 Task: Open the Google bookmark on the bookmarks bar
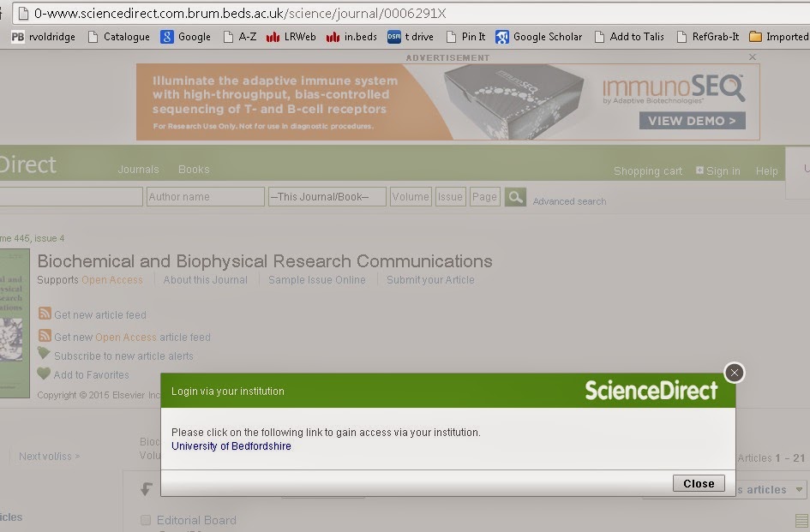[185, 37]
